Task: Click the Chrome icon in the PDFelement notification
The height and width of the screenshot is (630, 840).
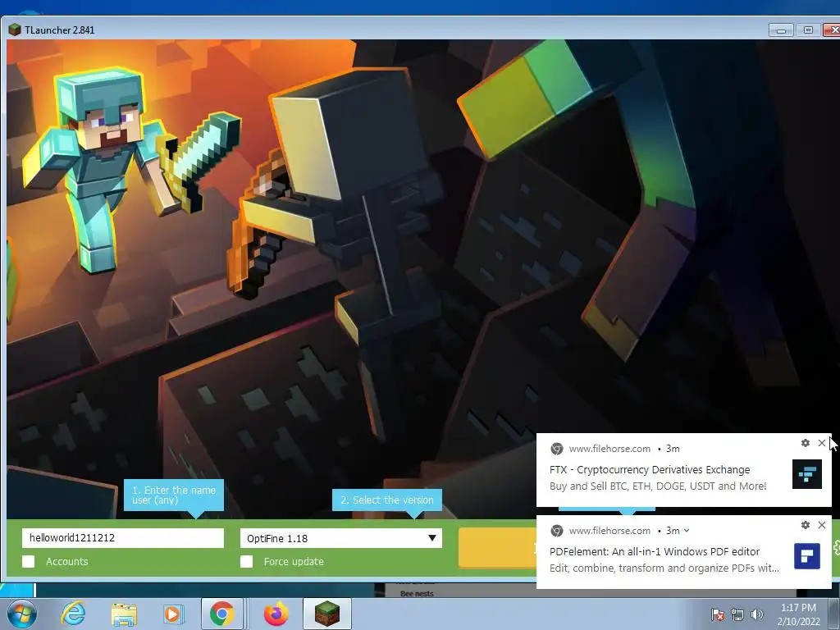Action: [557, 531]
